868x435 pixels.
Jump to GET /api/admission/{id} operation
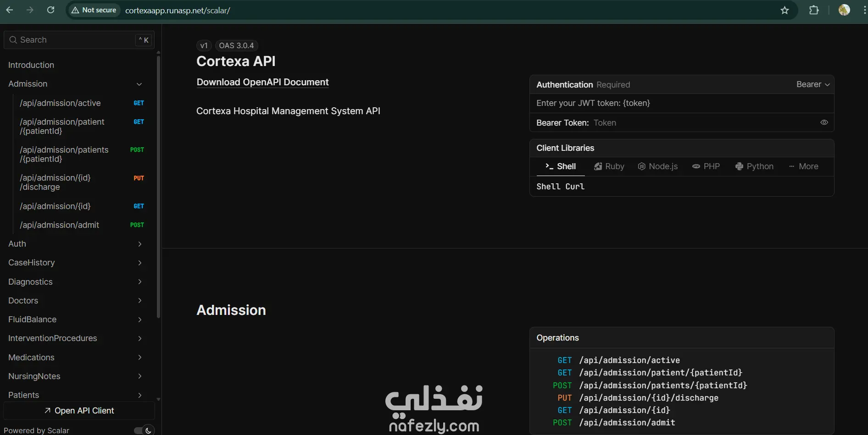pos(614,410)
